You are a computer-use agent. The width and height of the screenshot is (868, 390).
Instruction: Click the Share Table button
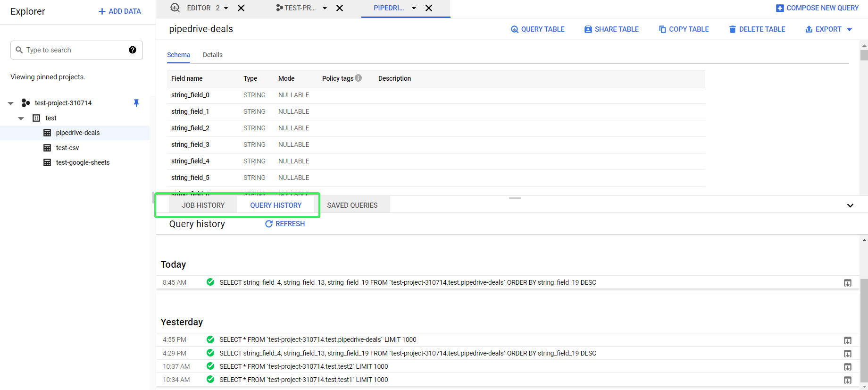(x=611, y=29)
